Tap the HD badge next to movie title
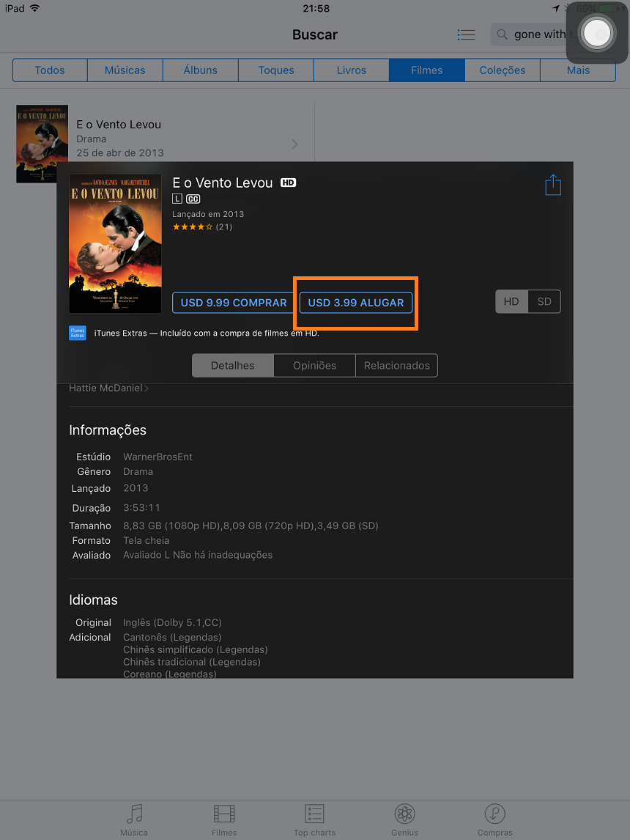Image resolution: width=630 pixels, height=840 pixels. point(288,183)
